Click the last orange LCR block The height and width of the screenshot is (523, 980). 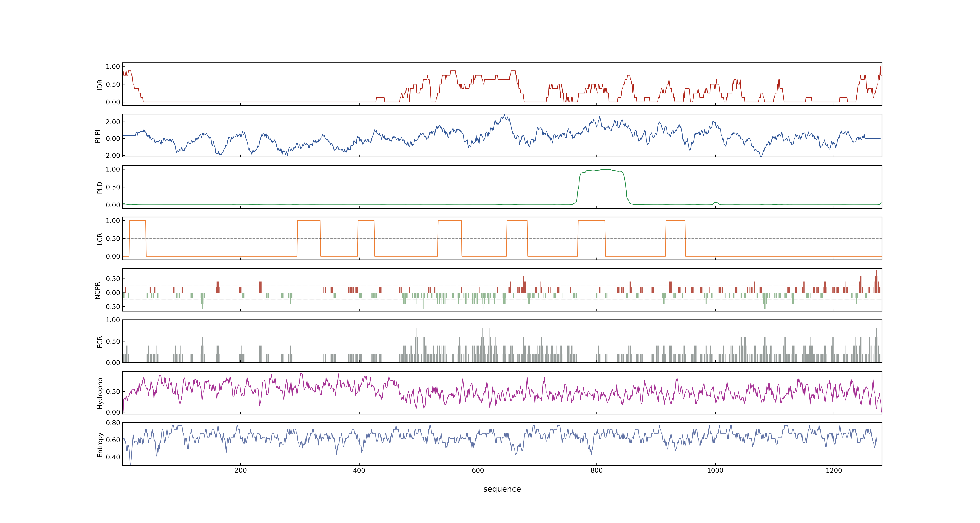[676, 238]
